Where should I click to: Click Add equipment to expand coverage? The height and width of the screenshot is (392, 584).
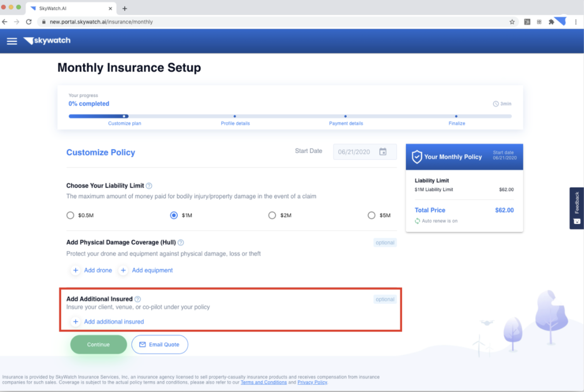click(x=147, y=270)
